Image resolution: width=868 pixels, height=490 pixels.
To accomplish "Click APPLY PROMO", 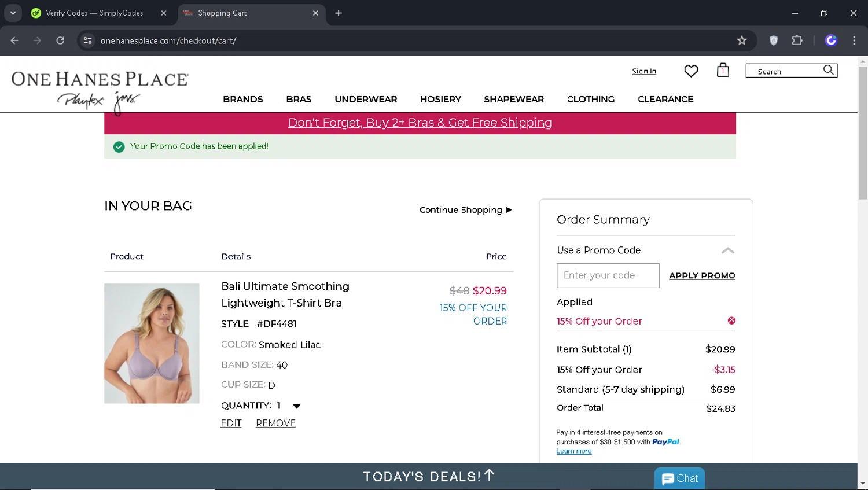I will (702, 275).
